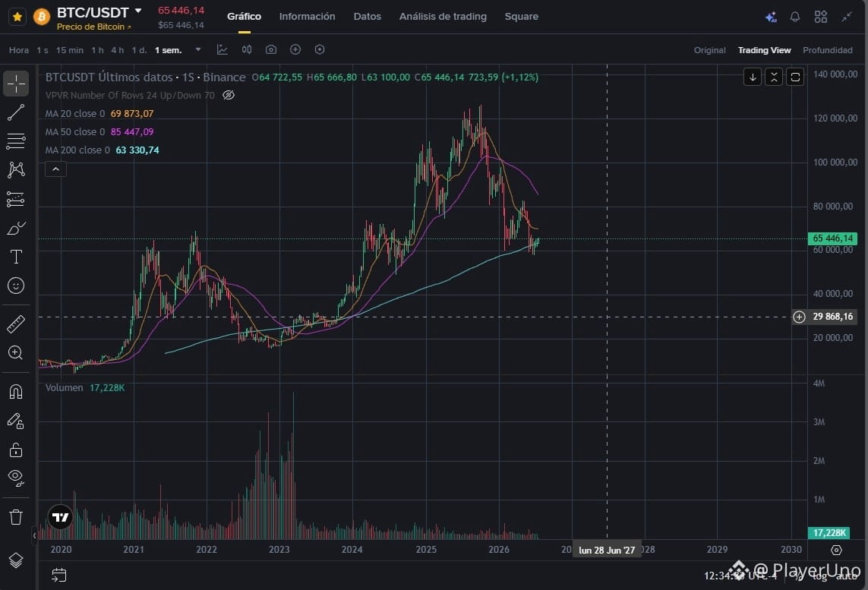Click the current price label 65 446,14
The height and width of the screenshot is (590, 868).
tap(832, 238)
